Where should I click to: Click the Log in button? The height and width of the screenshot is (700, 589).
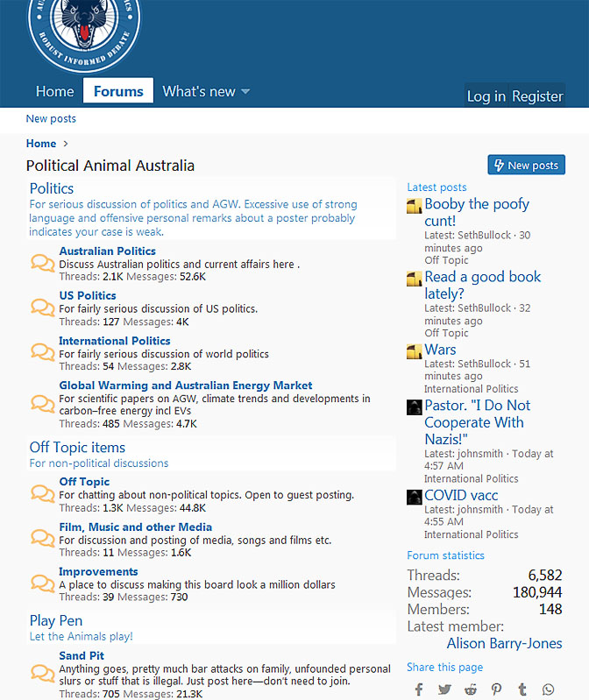click(x=486, y=96)
